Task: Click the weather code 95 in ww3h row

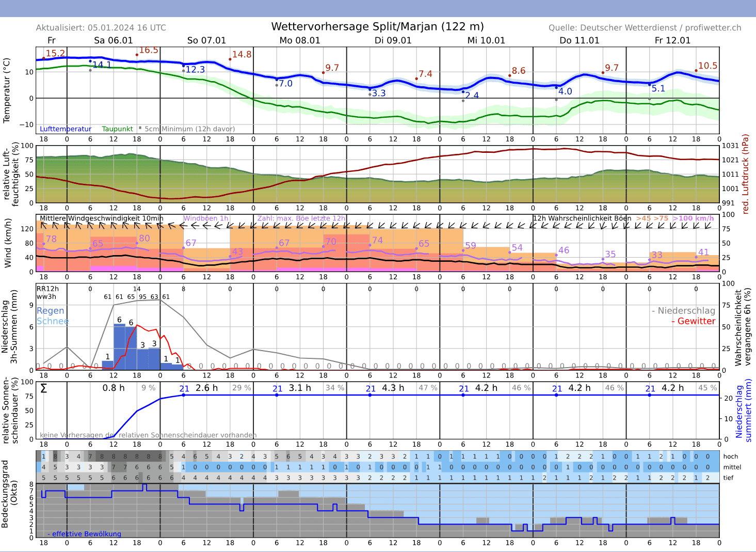Action: (142, 297)
